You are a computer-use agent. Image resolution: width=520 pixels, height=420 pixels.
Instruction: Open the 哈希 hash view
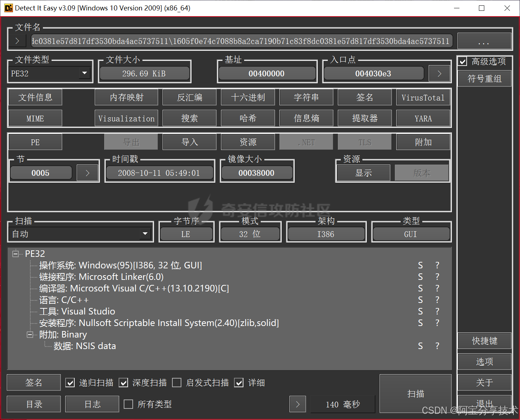pos(248,118)
